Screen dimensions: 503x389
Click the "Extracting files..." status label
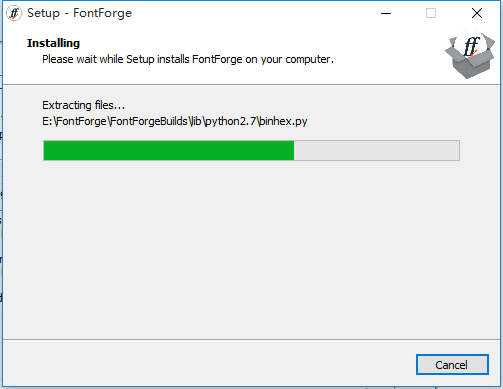click(83, 105)
